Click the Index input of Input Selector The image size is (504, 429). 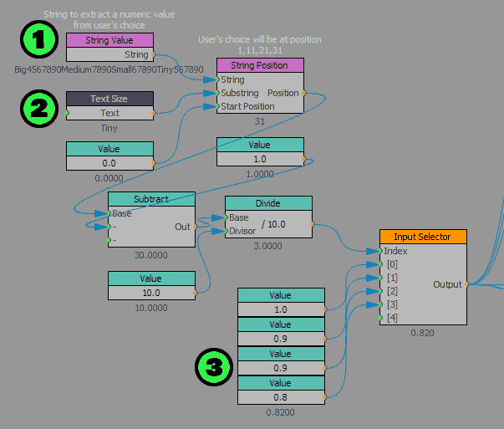pos(380,251)
